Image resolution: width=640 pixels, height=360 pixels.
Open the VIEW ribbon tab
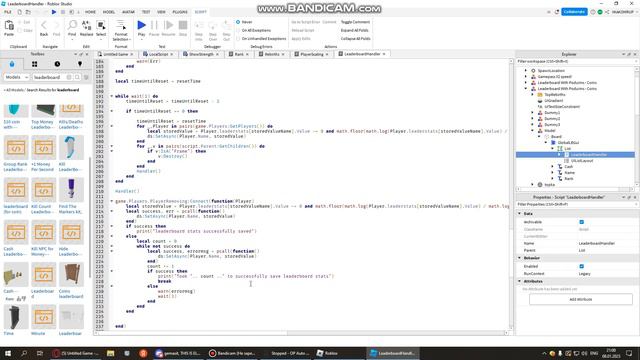pos(161,12)
